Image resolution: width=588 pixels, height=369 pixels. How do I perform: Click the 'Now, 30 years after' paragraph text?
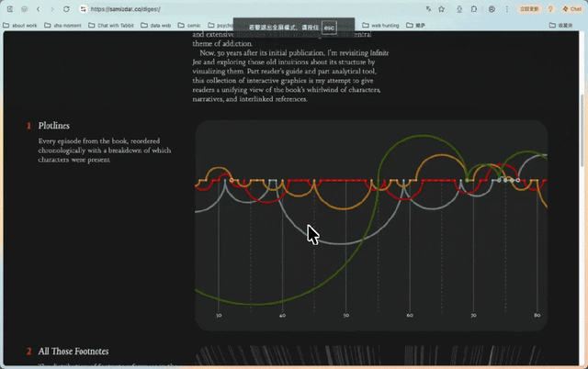pos(290,75)
